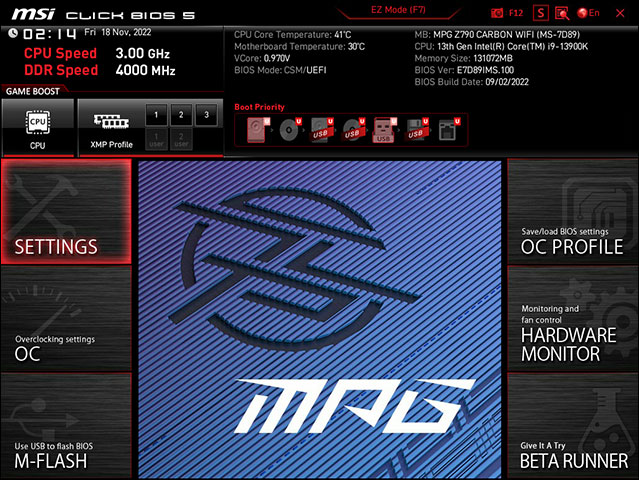The width and height of the screenshot is (639, 480).
Task: Open the SETTINGS menu tile
Action: (66, 211)
